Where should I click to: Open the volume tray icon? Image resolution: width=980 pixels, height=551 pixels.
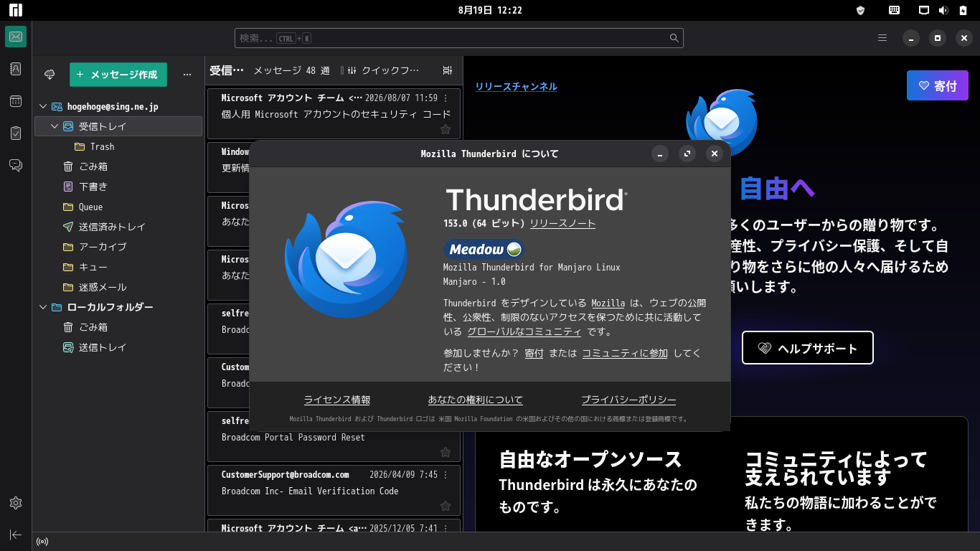[x=944, y=10]
